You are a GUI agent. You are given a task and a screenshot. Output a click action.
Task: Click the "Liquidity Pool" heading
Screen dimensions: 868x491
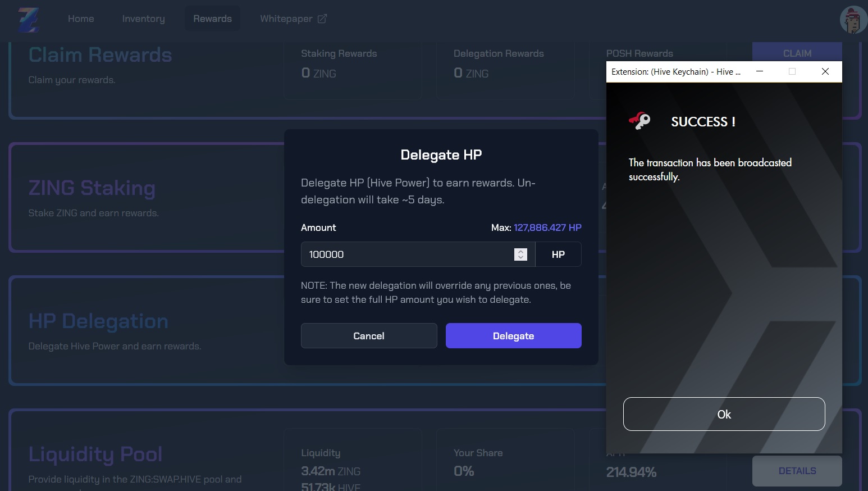[x=95, y=454]
